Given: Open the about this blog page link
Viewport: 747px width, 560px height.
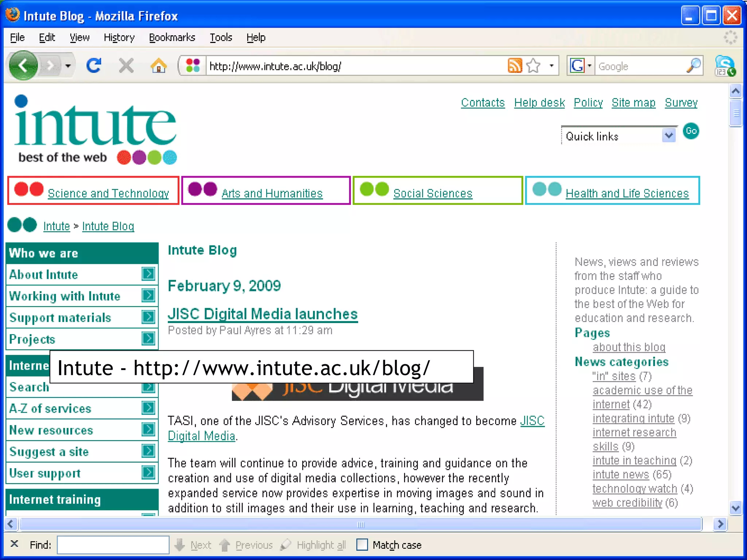Looking at the screenshot, I should coord(629,347).
